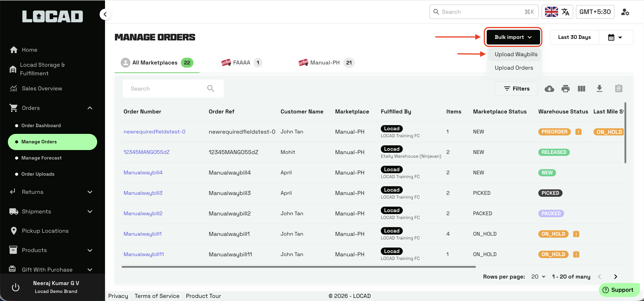Collapse the sidebar with arrow button
644x301 pixels.
pyautogui.click(x=105, y=14)
